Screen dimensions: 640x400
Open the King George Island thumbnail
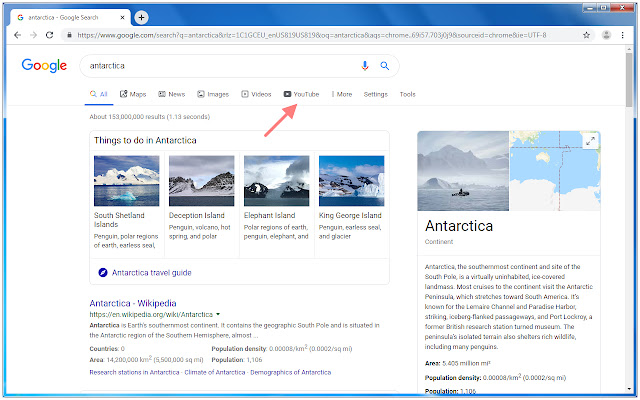coord(351,181)
